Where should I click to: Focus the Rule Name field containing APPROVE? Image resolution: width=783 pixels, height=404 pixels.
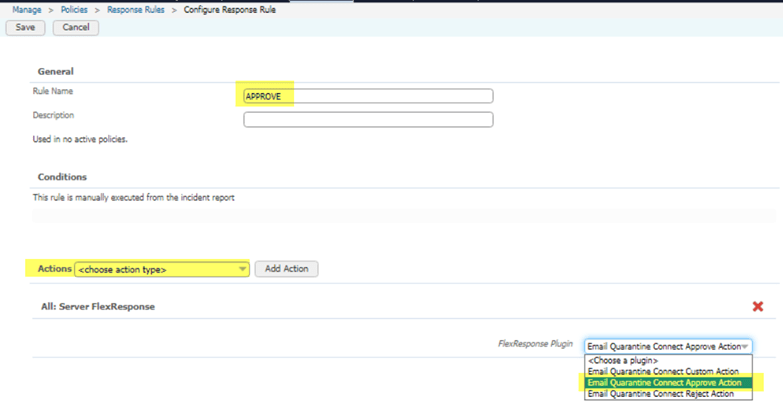368,96
